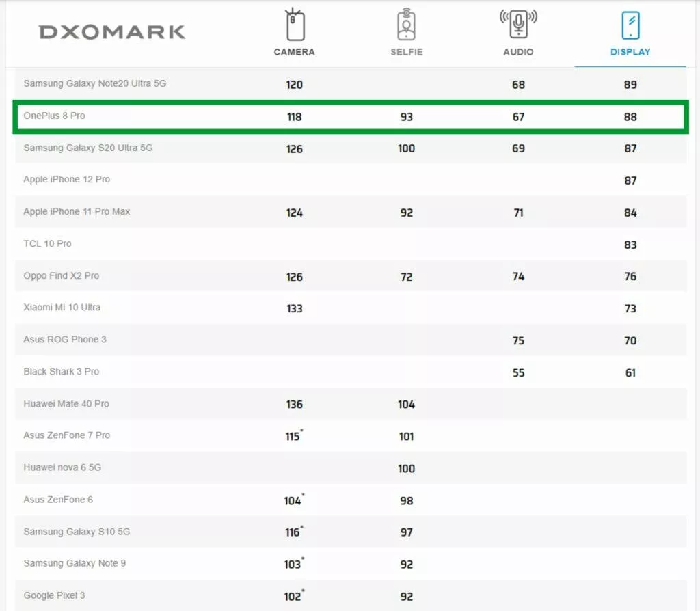Click iPhone 11 Pro Max audio score 71

(x=518, y=213)
